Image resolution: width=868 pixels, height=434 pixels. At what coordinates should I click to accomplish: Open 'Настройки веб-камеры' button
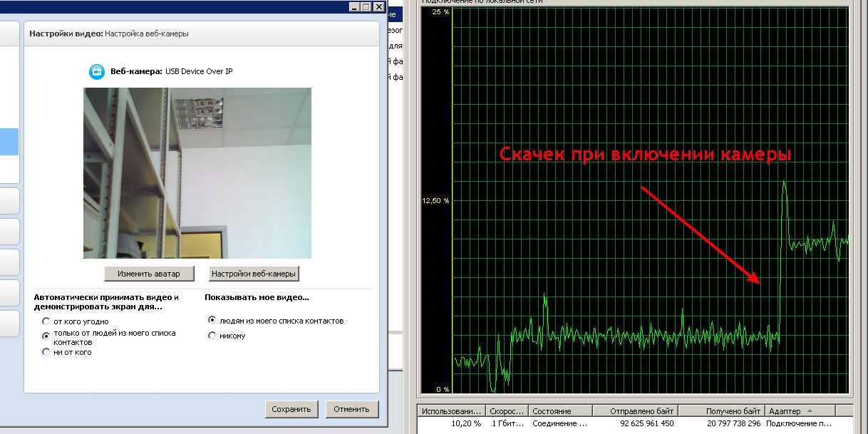pyautogui.click(x=254, y=274)
